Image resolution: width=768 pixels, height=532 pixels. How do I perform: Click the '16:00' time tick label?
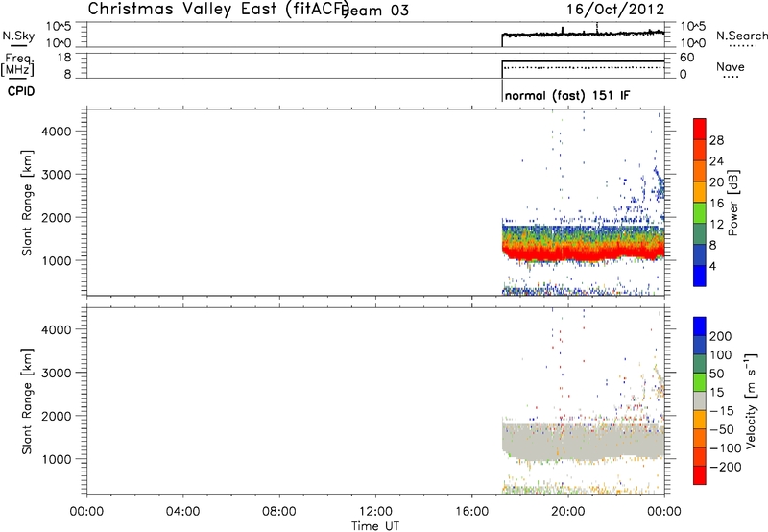point(471,512)
